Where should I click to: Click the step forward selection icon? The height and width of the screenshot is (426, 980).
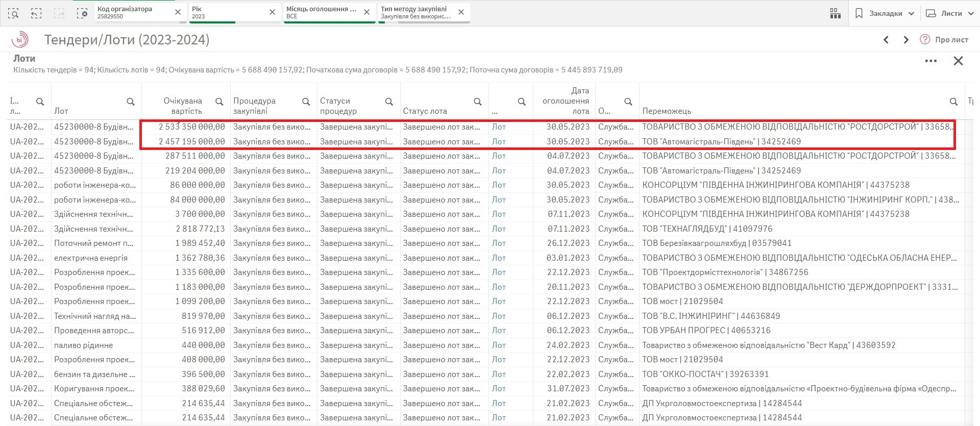[x=59, y=14]
